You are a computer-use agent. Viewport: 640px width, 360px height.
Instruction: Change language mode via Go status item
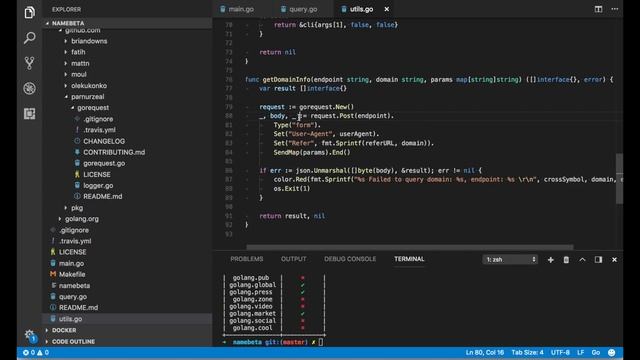(x=596, y=352)
